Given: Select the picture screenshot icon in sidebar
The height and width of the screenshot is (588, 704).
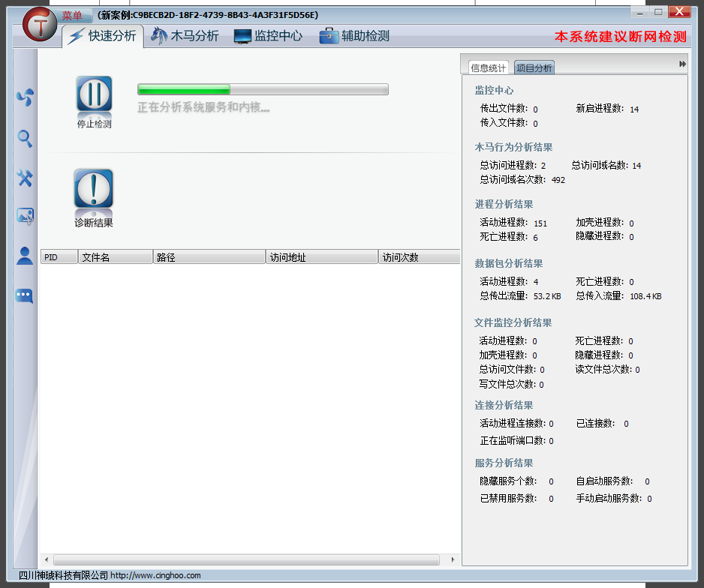Looking at the screenshot, I should 26,216.
